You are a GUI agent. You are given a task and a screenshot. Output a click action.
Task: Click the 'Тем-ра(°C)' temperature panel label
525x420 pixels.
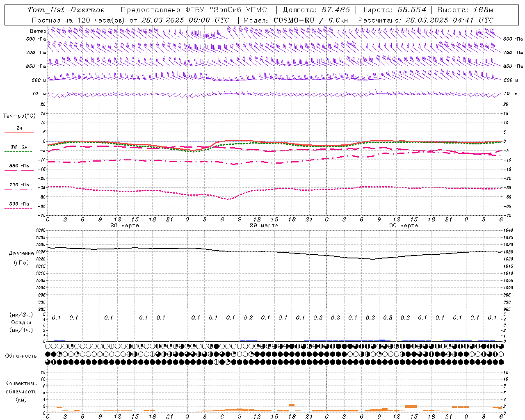(x=19, y=116)
